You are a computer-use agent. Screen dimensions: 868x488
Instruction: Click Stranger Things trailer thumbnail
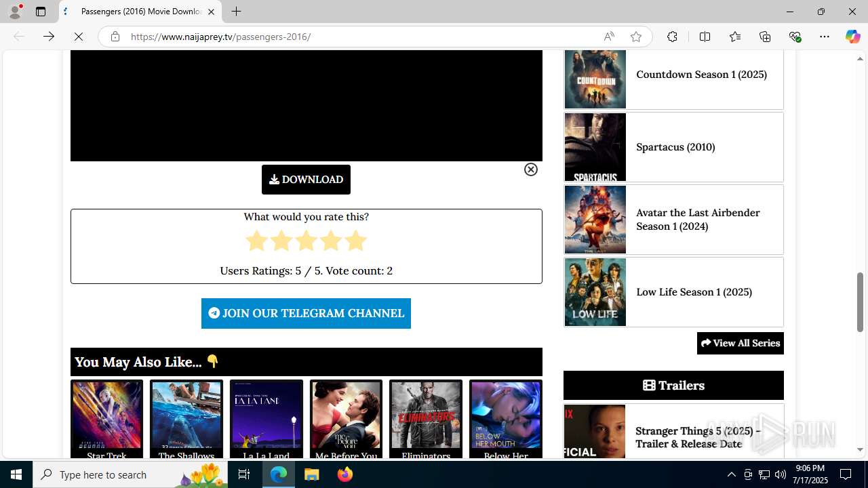(x=595, y=432)
